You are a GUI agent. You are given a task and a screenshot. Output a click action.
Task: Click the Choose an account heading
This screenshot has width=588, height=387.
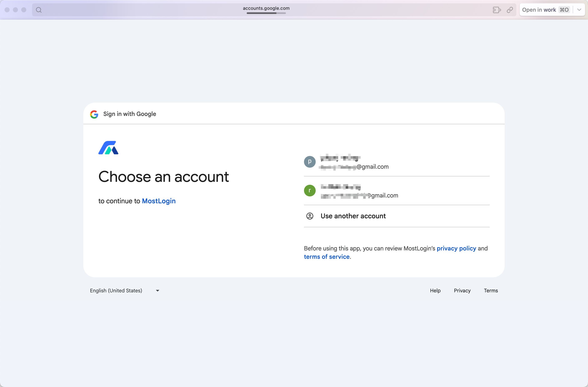(164, 177)
